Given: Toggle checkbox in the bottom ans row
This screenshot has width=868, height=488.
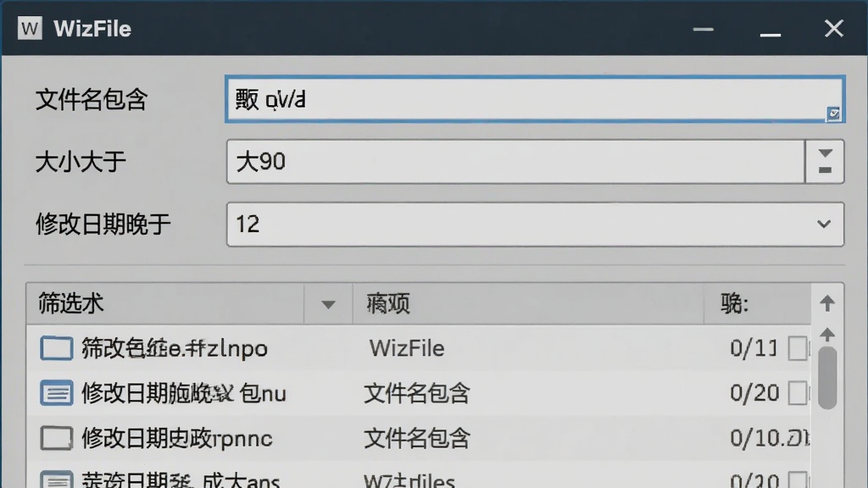Looking at the screenshot, I should 797,480.
